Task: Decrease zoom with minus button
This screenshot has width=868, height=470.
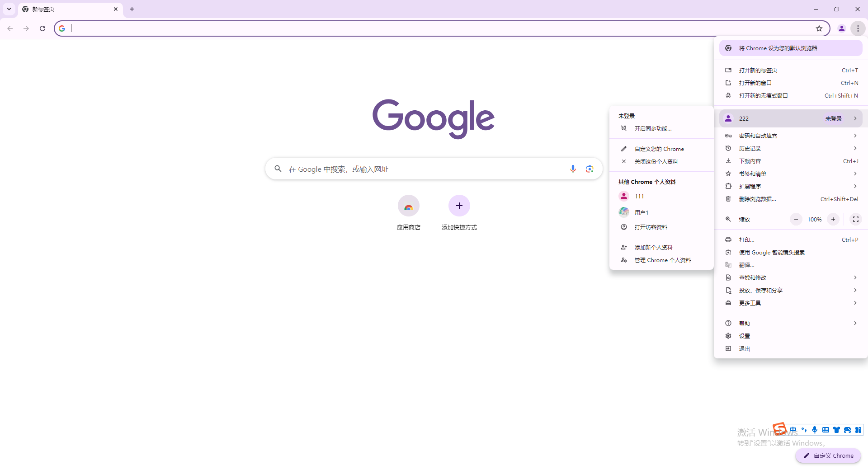Action: (x=796, y=219)
